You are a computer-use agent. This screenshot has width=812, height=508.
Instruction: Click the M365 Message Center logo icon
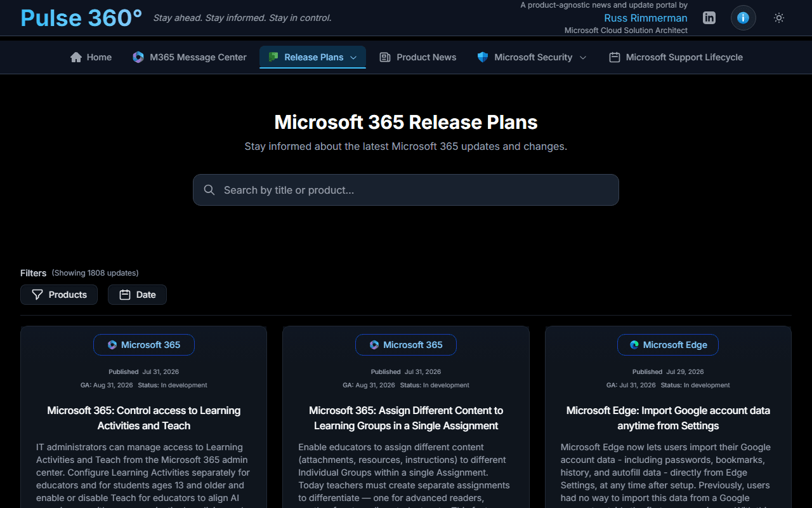point(138,57)
